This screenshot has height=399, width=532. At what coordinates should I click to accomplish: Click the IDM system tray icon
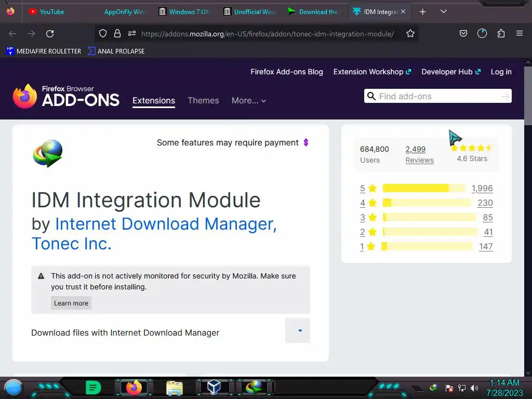[434, 388]
